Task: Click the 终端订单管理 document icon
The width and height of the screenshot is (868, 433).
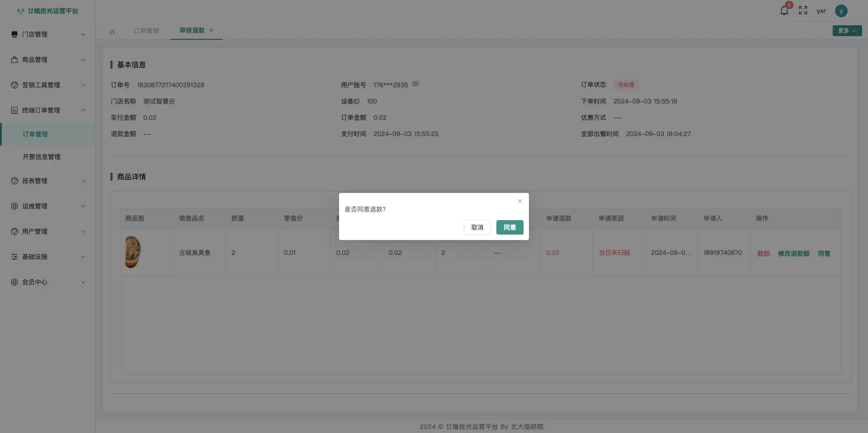Action: (14, 110)
